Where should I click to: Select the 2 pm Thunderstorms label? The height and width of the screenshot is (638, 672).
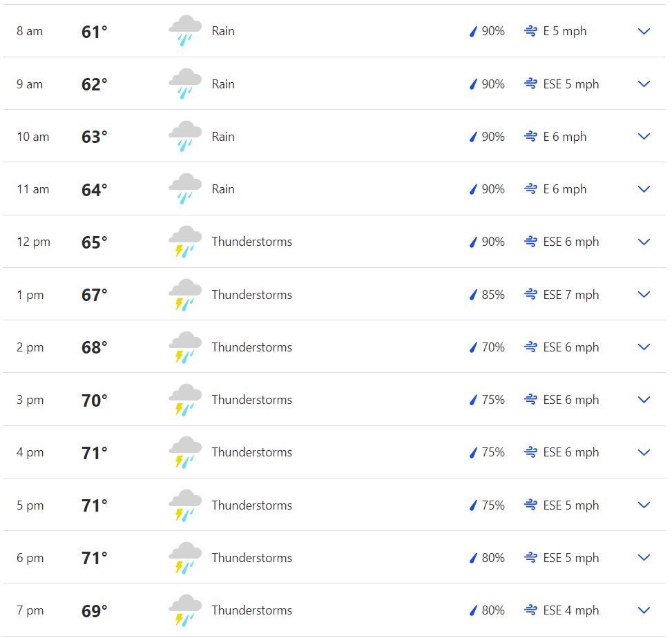tap(251, 347)
